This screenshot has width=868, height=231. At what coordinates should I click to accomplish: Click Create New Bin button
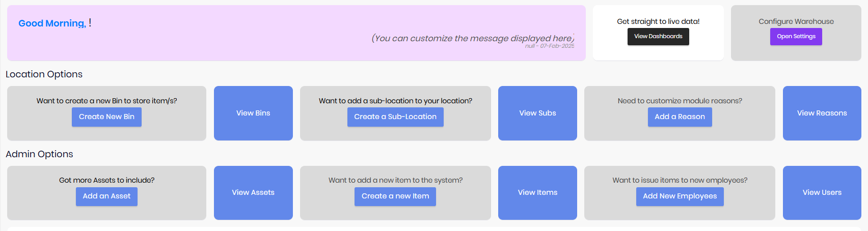106,117
